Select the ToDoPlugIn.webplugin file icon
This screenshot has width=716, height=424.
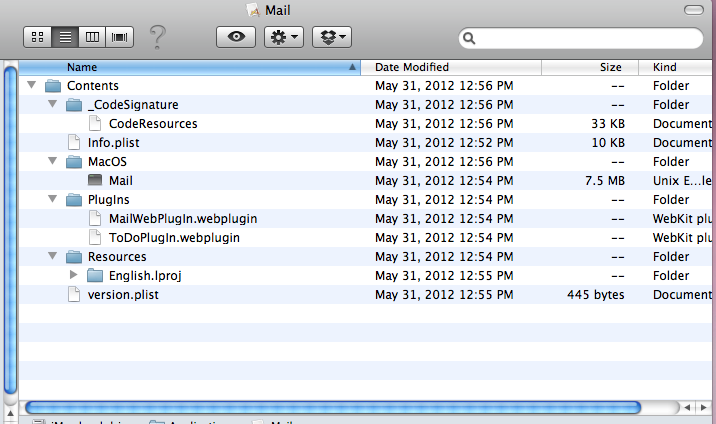click(95, 237)
